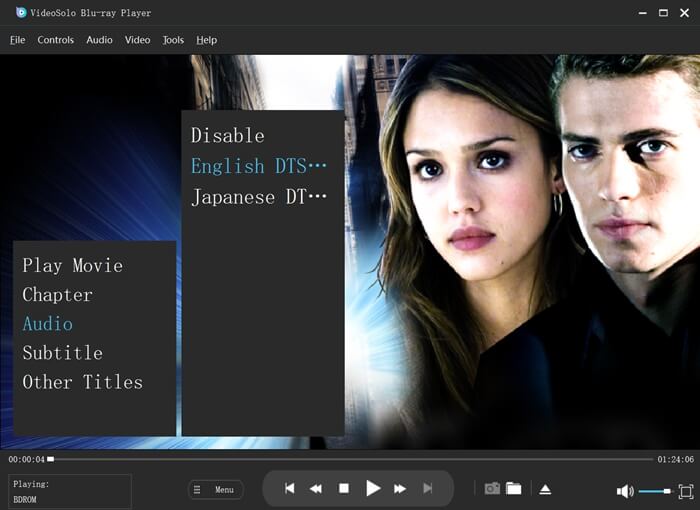
Task: Select Audio in disc menu
Action: tap(48, 324)
